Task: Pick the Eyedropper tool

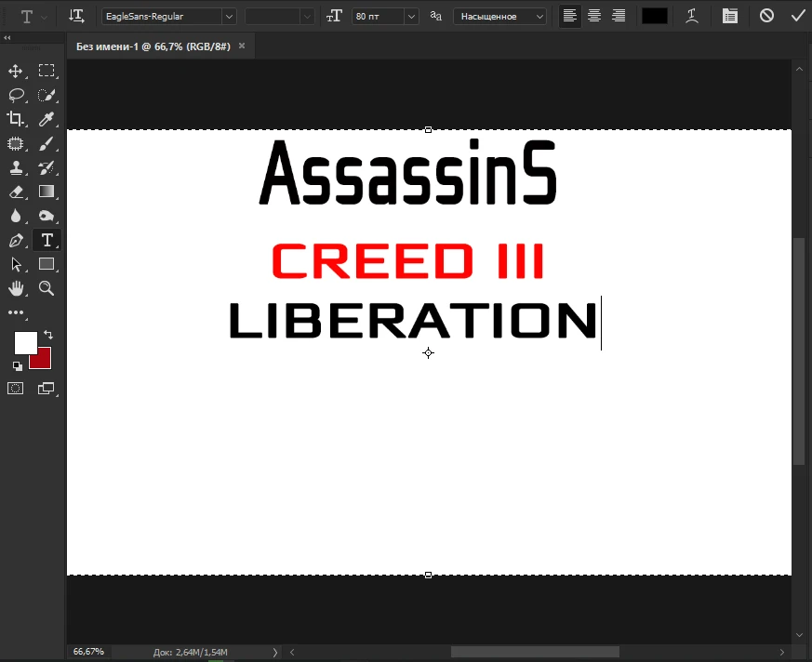Action: 45,119
